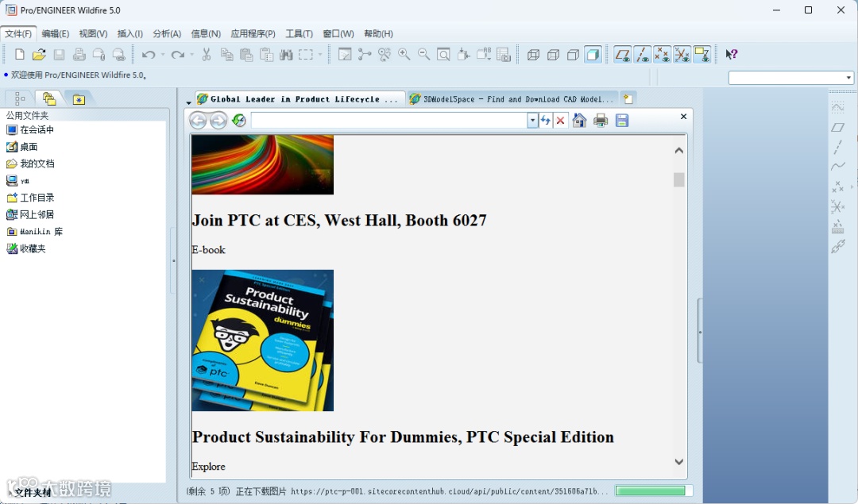This screenshot has width=858, height=504.
Task: Click the cut scissors icon
Action: (x=207, y=54)
